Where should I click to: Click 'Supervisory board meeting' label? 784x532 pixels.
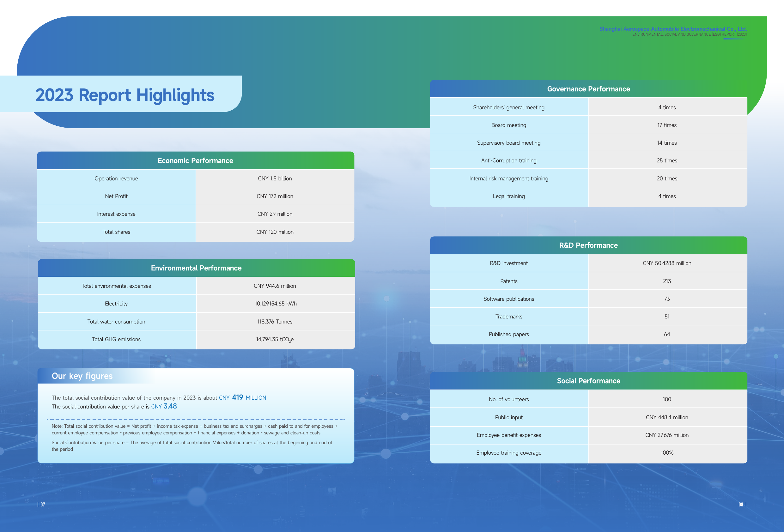[x=508, y=143]
